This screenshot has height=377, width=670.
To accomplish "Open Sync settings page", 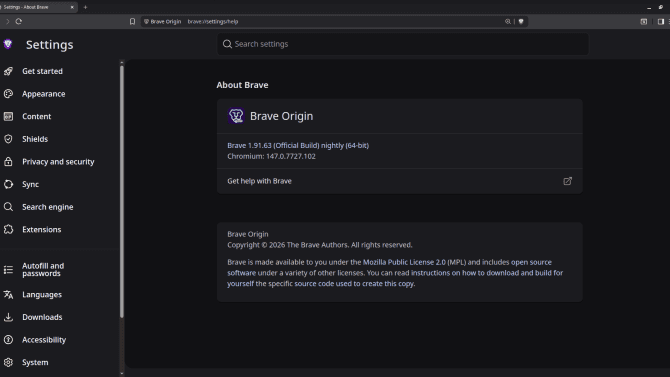I will (30, 184).
